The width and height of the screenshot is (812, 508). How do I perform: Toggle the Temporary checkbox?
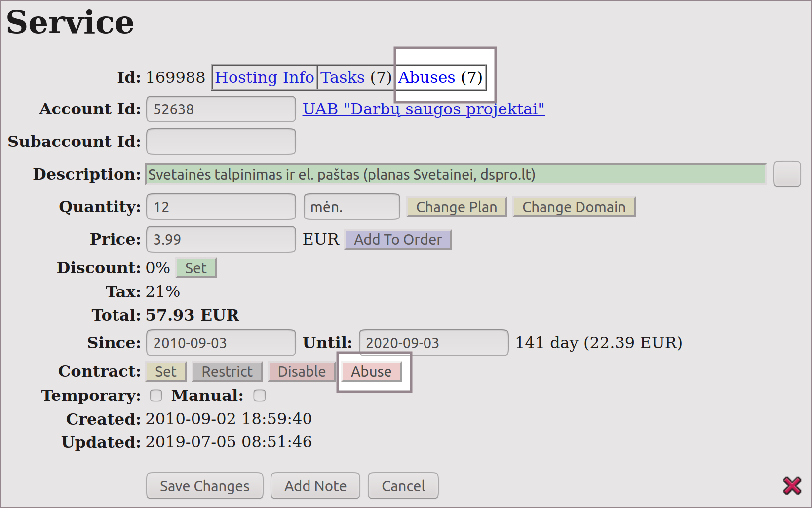point(156,396)
